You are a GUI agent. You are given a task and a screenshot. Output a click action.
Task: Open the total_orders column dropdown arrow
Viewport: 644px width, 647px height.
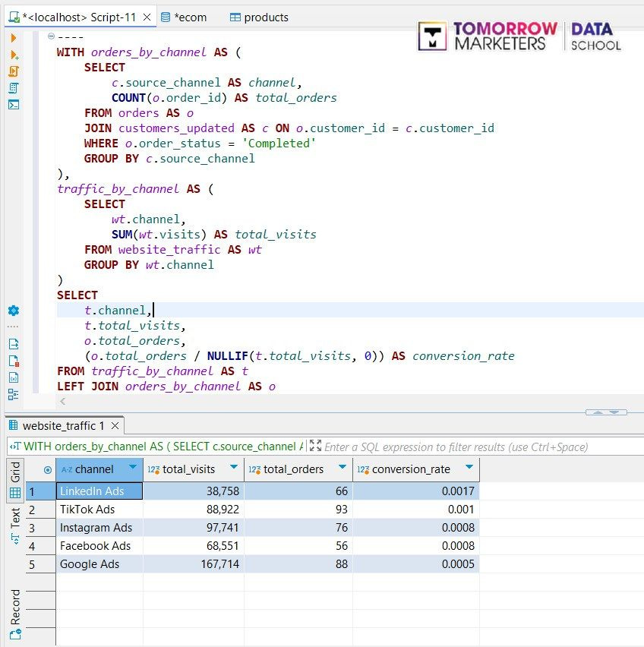point(343,467)
